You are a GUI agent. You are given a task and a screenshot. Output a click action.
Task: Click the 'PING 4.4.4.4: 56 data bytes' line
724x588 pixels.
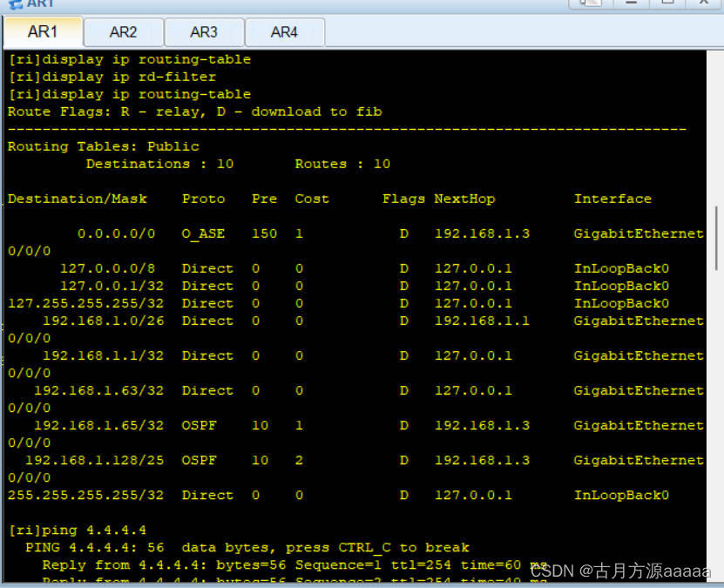[247, 547]
